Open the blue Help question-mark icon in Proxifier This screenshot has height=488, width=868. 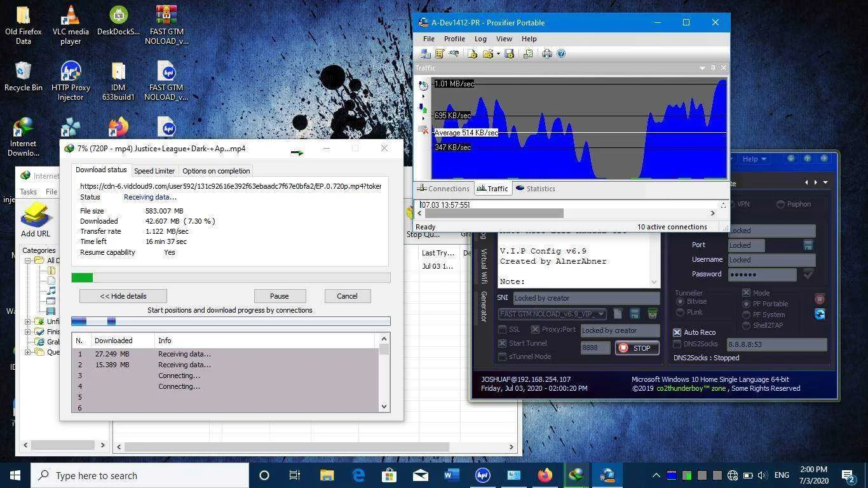click(561, 54)
